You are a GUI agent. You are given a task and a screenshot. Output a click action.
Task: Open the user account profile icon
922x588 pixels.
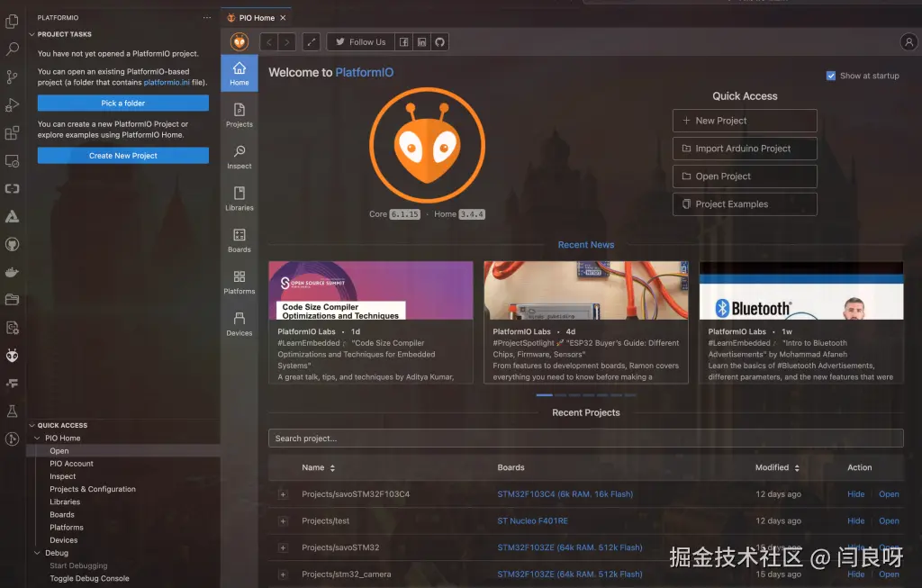(x=908, y=41)
